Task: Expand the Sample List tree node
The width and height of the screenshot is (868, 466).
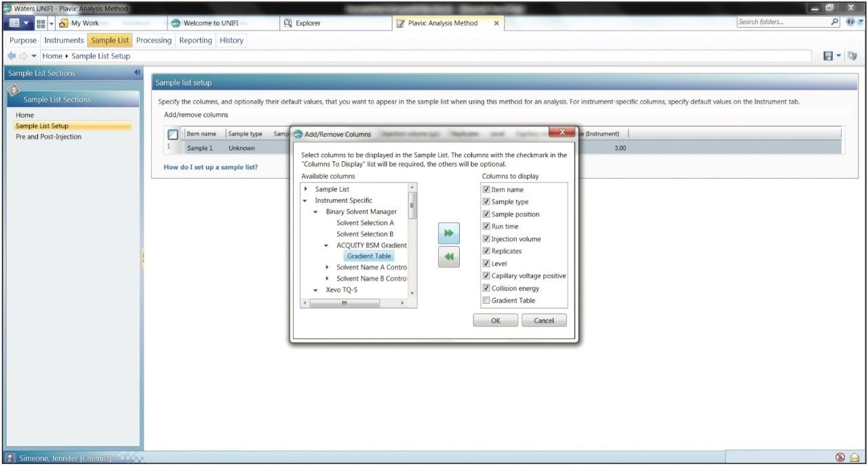Action: coord(306,189)
